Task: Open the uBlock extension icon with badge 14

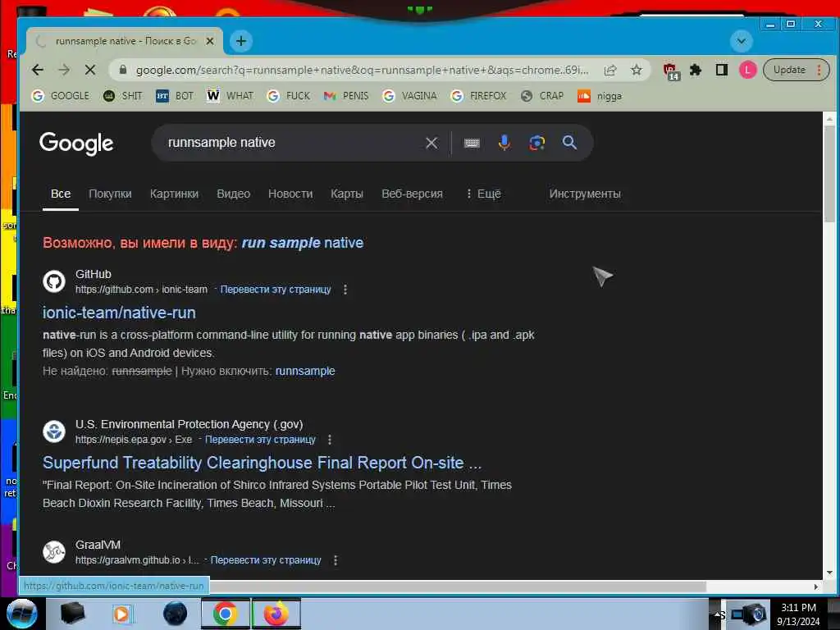Action: 671,71
